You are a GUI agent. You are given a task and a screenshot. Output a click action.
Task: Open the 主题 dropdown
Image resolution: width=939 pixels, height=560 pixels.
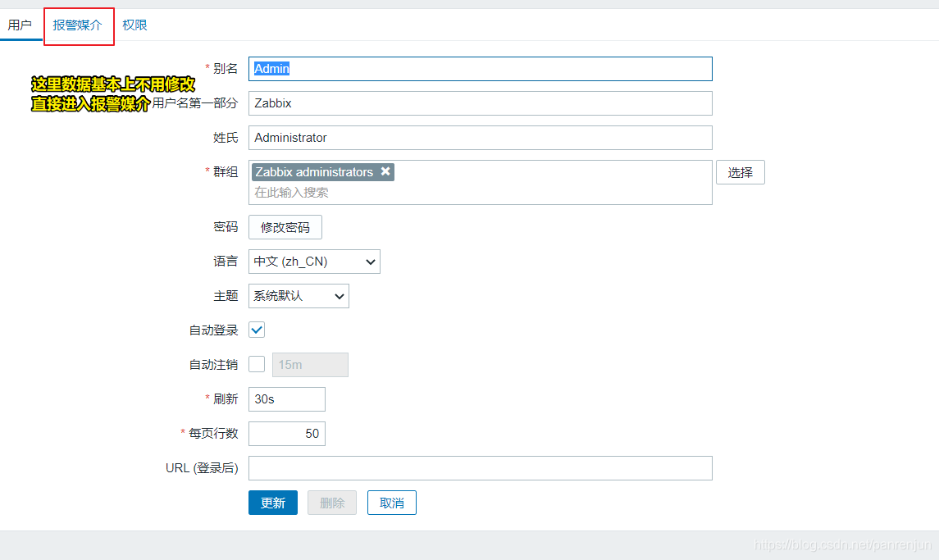click(x=299, y=296)
